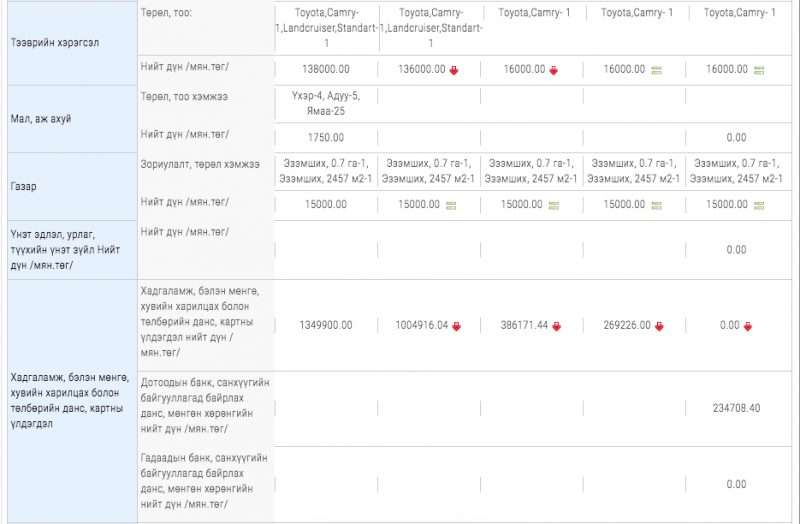Select the 1750.00 livestock total
The height and width of the screenshot is (524, 800).
tap(326, 137)
